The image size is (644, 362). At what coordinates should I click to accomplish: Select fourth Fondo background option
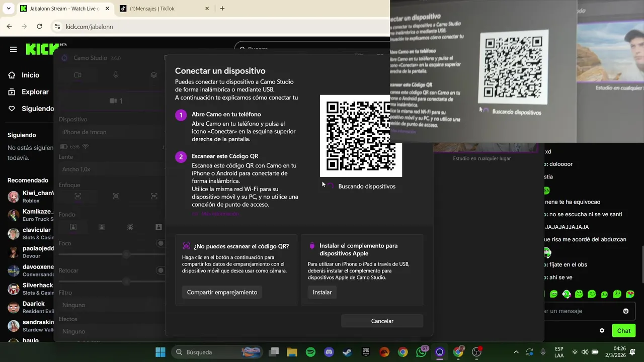click(x=158, y=227)
